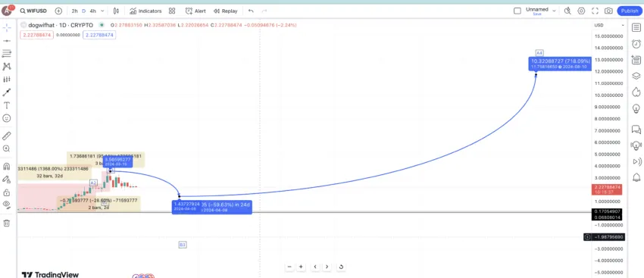Undo the last action arrow
The height and width of the screenshot is (278, 644).
pyautogui.click(x=251, y=11)
